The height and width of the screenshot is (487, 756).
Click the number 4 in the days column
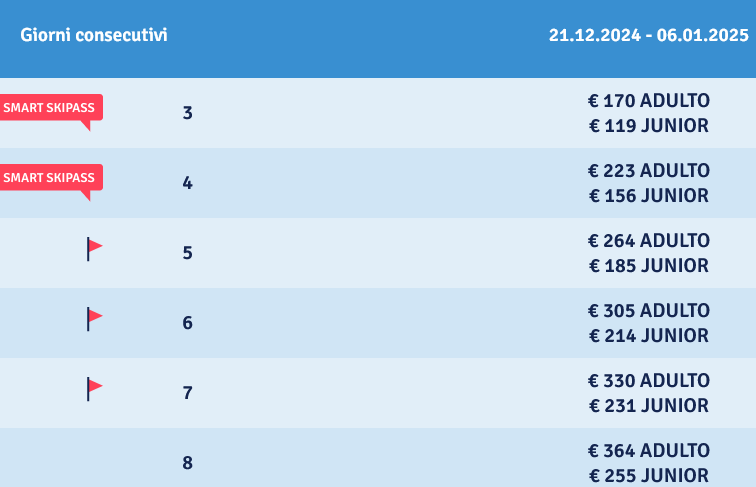pyautogui.click(x=188, y=183)
